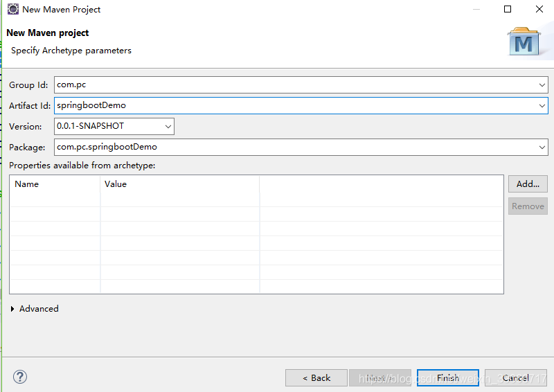Click the Remove properties button
The width and height of the screenshot is (554, 392).
528,206
